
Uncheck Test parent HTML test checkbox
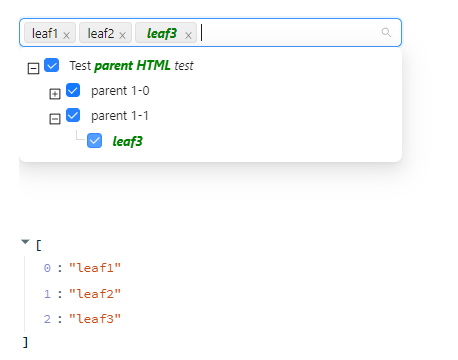[x=52, y=65]
